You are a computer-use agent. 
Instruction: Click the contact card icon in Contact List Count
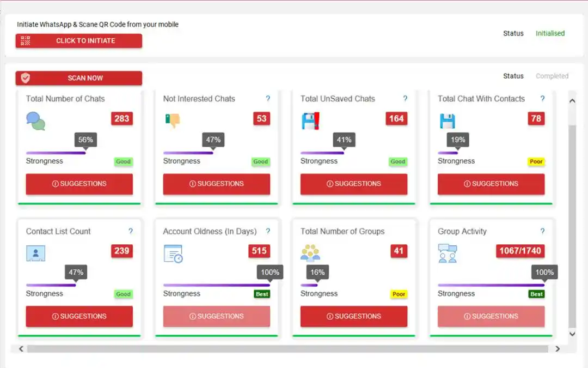click(x=36, y=253)
